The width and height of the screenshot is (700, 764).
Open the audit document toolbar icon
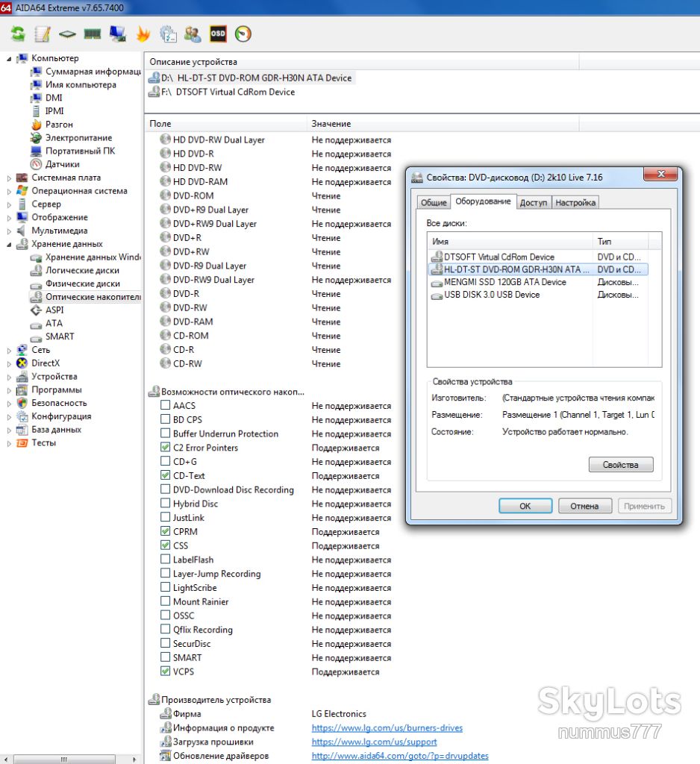(x=168, y=34)
